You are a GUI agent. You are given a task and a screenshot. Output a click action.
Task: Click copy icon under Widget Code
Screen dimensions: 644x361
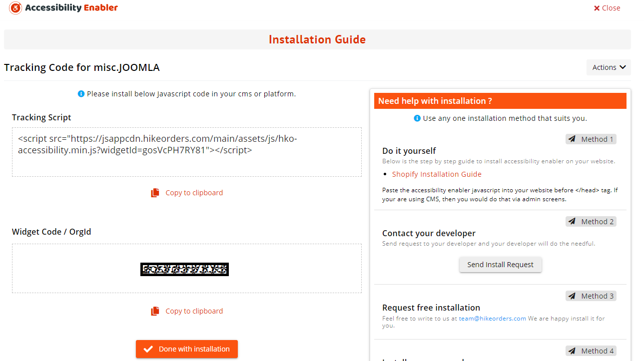coord(155,311)
